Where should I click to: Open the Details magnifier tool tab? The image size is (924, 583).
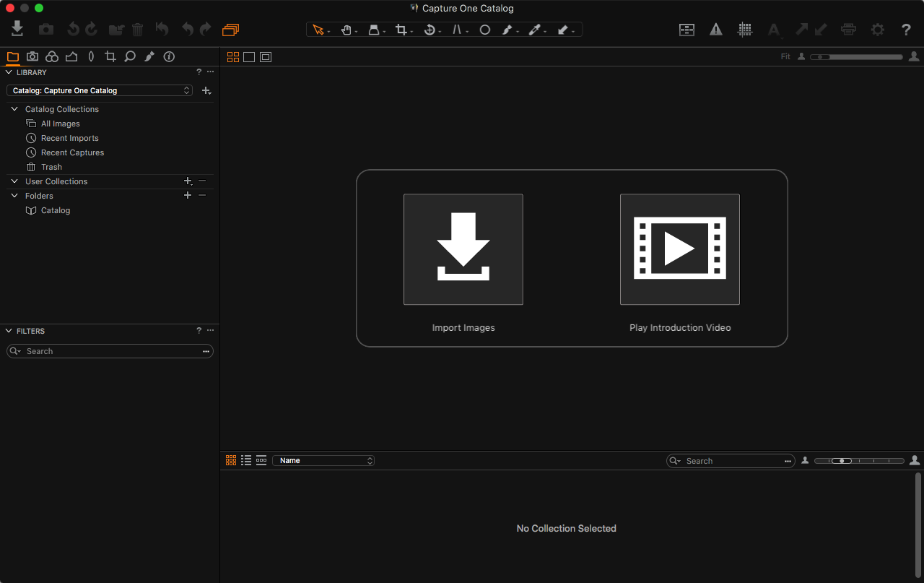(130, 56)
